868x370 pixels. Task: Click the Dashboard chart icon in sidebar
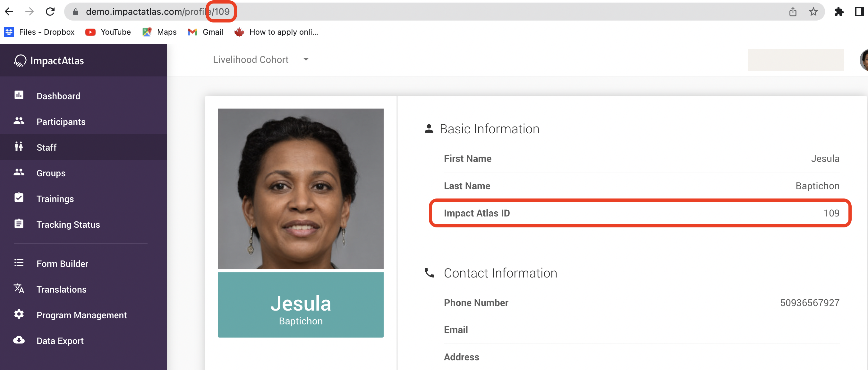[19, 95]
